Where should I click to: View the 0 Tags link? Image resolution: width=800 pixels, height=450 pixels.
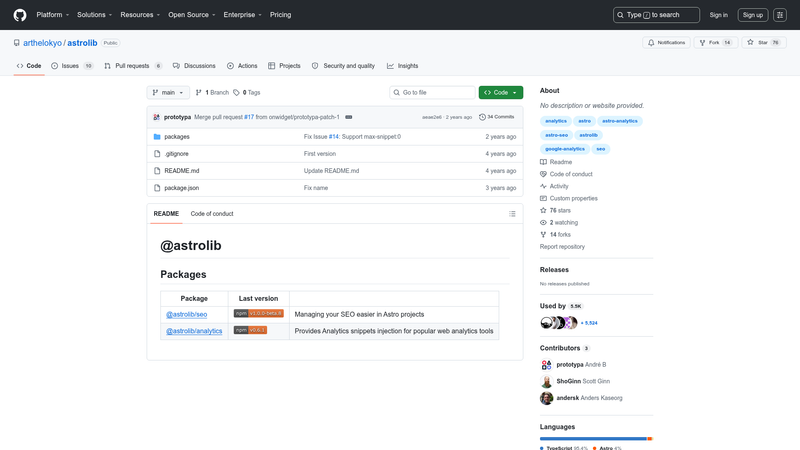click(x=247, y=92)
